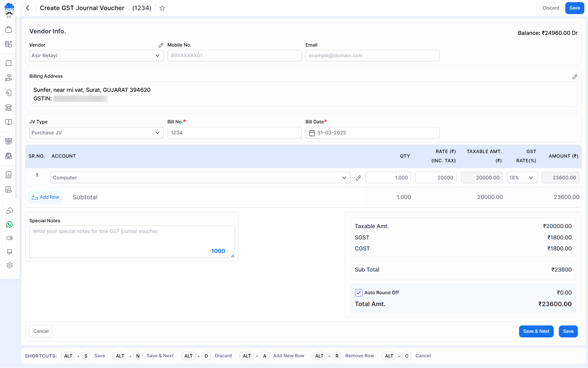
Task: Expand the Computer account dropdown
Action: (x=201, y=178)
